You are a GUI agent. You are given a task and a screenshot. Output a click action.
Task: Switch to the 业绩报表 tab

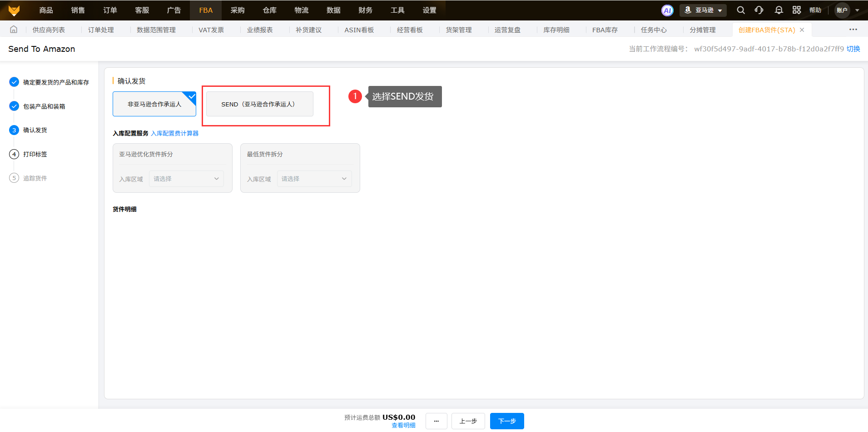(x=260, y=30)
